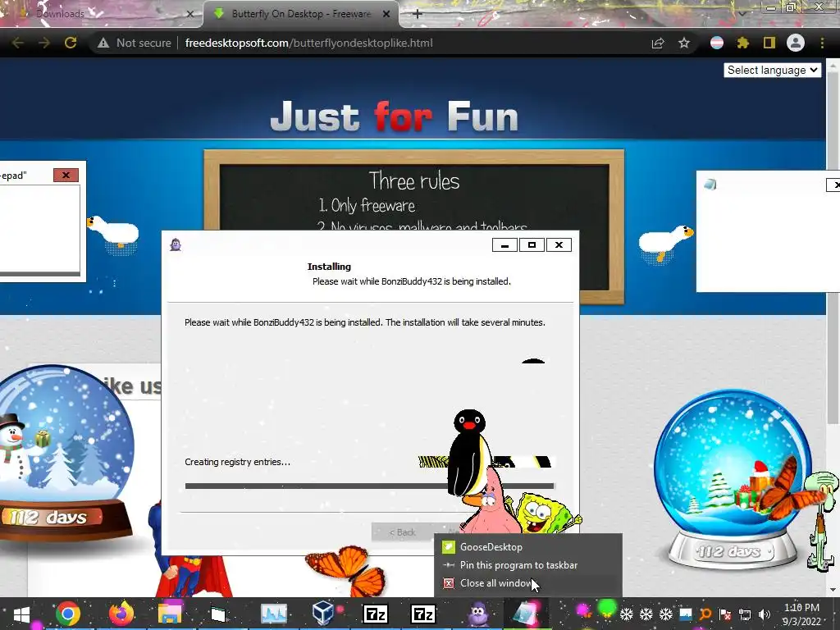840x630 pixels.
Task: Open File Explorer on the taskbar
Action: click(170, 614)
